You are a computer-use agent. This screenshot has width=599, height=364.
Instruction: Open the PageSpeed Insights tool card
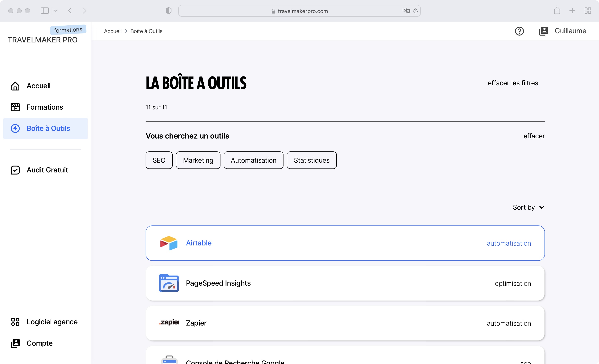coord(345,283)
